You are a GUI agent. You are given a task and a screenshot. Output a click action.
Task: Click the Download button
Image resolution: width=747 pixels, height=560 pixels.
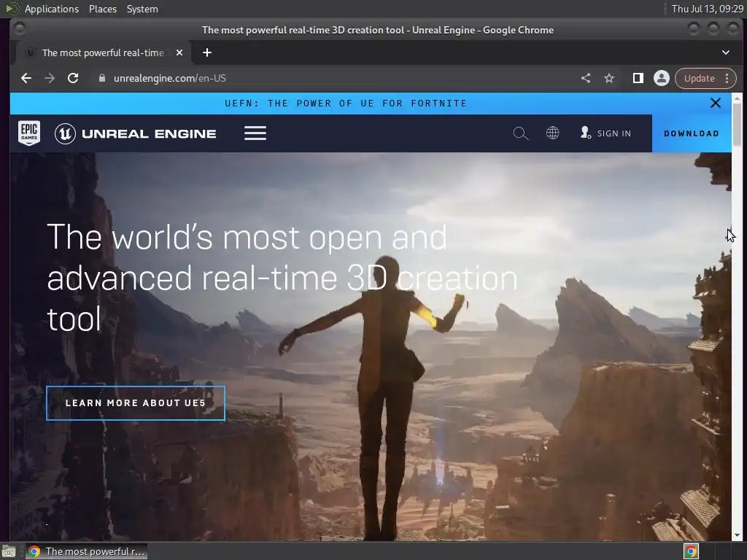pos(692,133)
